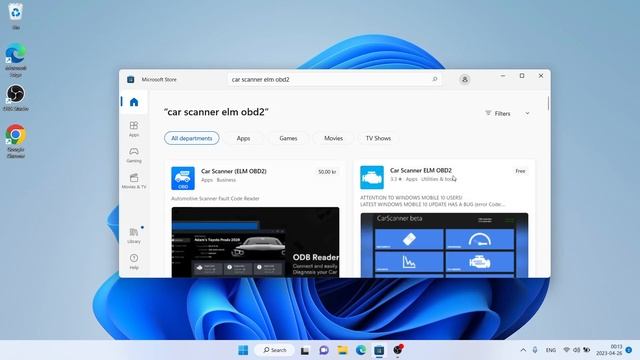The image size is (640, 360).
Task: Open the free Car Scanner ELM OBD2 title
Action: coord(421,170)
